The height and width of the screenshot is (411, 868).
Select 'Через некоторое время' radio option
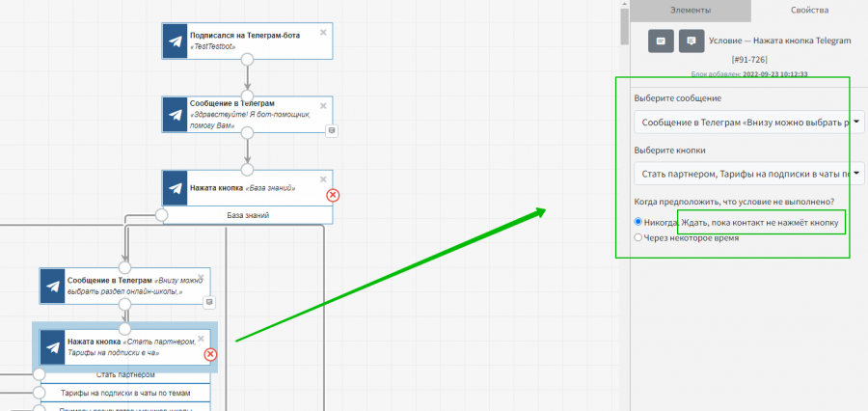(x=638, y=237)
